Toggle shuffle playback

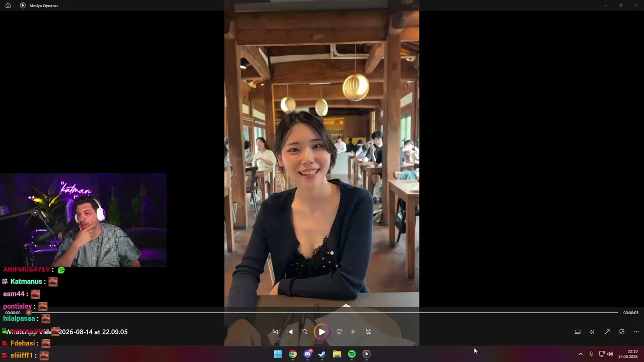[x=275, y=332]
